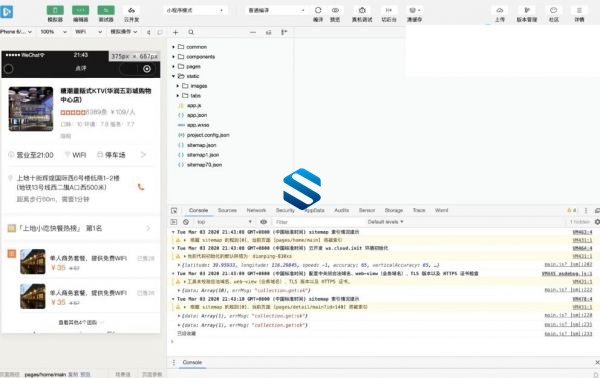The image size is (600, 378).
Task: Open console settings gear icon
Action: (597, 222)
